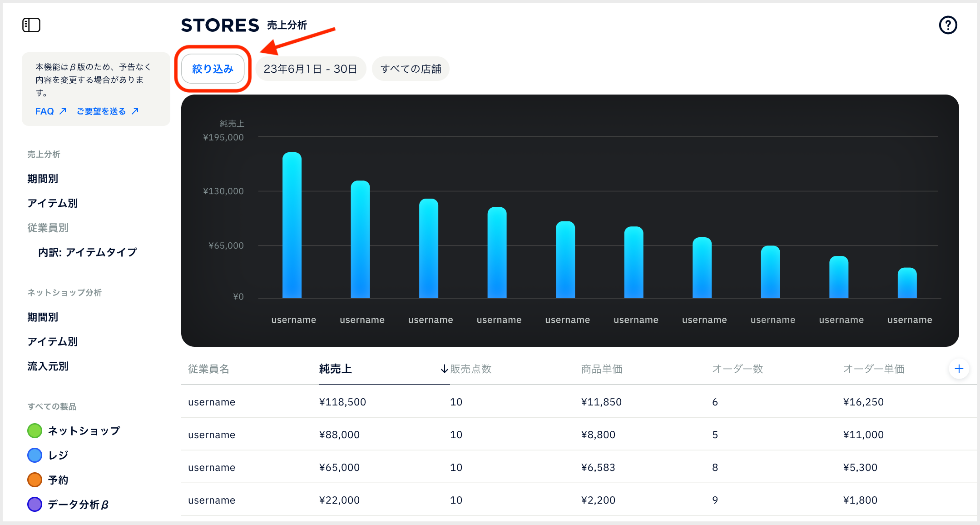Select 期間別 under 売上分析
980x525 pixels.
[x=43, y=179]
